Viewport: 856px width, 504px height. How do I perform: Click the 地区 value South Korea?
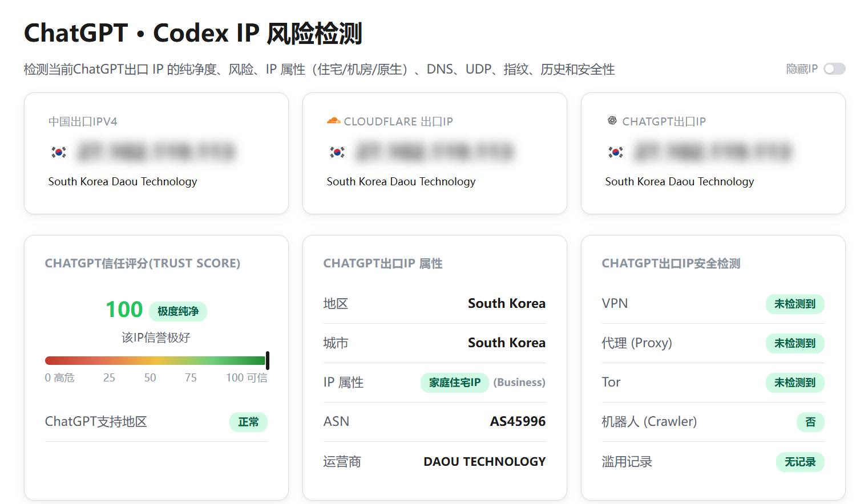[507, 303]
